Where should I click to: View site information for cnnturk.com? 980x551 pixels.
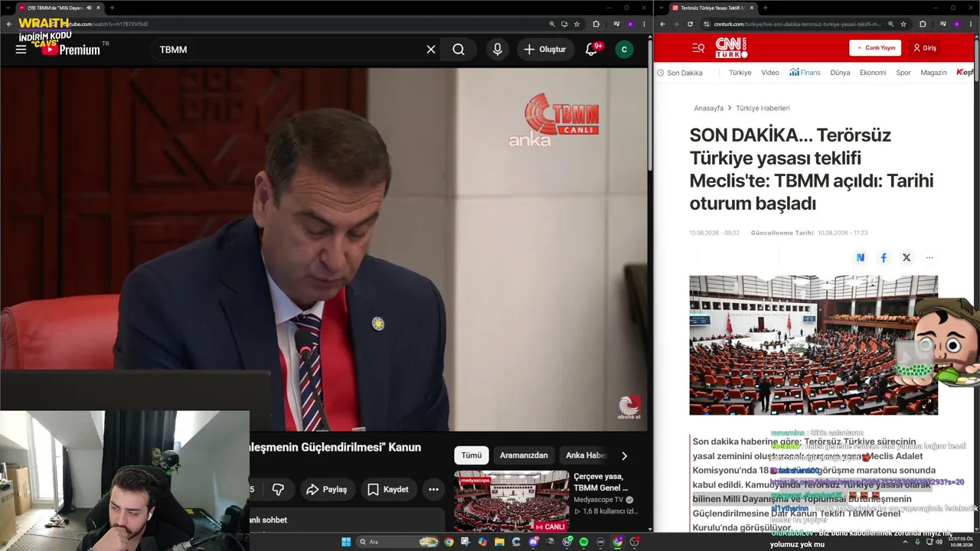pos(707,24)
